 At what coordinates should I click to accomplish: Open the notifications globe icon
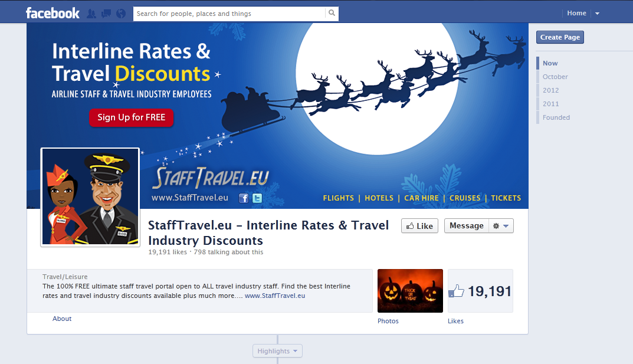tap(121, 14)
